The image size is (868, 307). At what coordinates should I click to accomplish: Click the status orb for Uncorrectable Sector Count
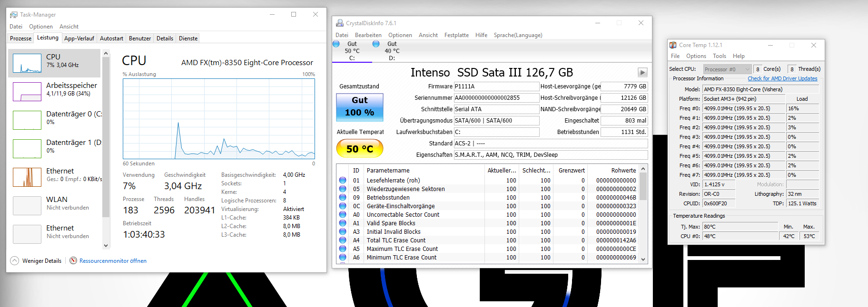[343, 214]
